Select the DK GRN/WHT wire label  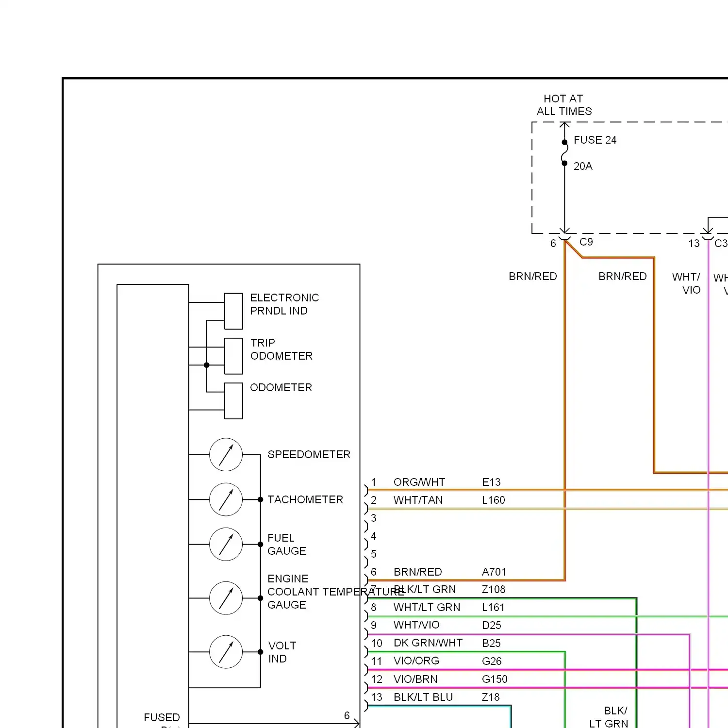(428, 643)
